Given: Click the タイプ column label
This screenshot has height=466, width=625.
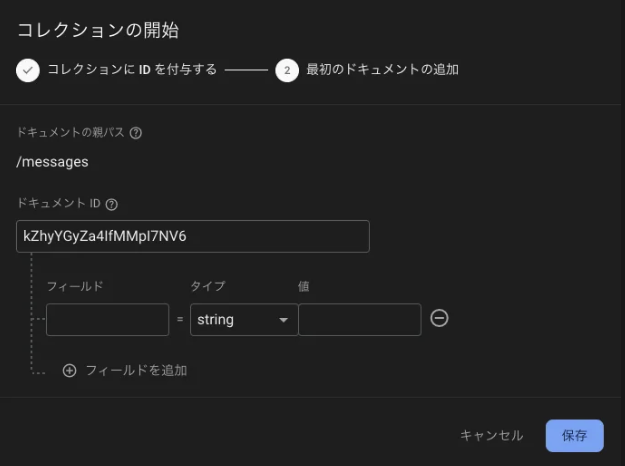Looking at the screenshot, I should (208, 286).
